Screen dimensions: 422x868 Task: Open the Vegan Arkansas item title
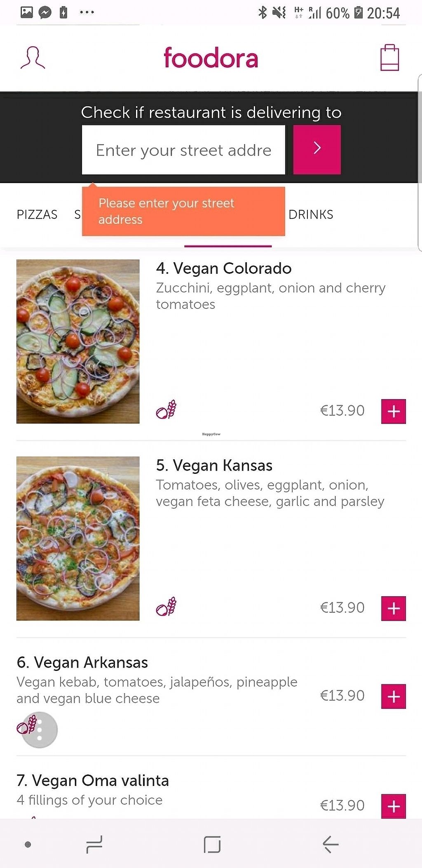82,663
